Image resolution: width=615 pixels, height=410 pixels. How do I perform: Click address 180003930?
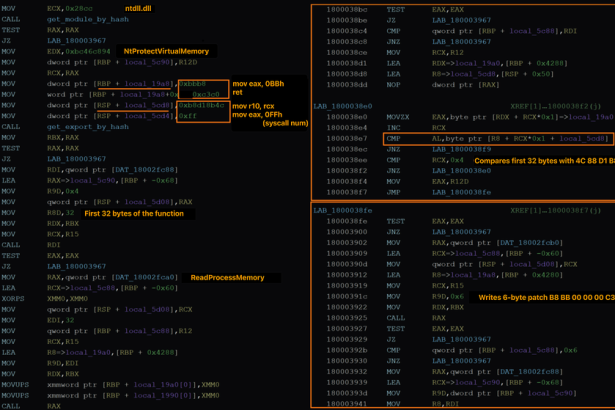[x=347, y=361]
